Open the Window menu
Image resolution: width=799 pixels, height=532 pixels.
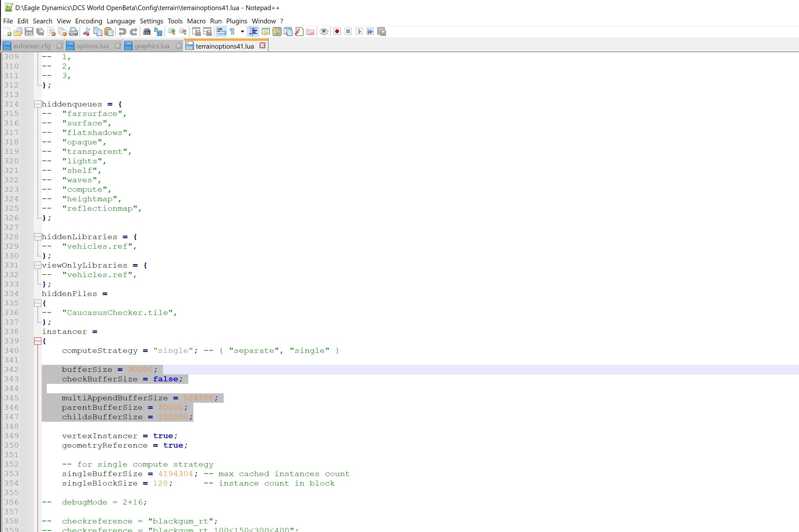tap(263, 21)
